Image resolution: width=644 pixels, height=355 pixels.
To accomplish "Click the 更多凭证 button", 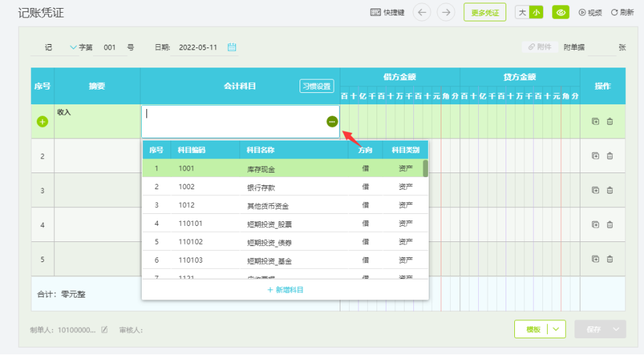I will (x=485, y=12).
